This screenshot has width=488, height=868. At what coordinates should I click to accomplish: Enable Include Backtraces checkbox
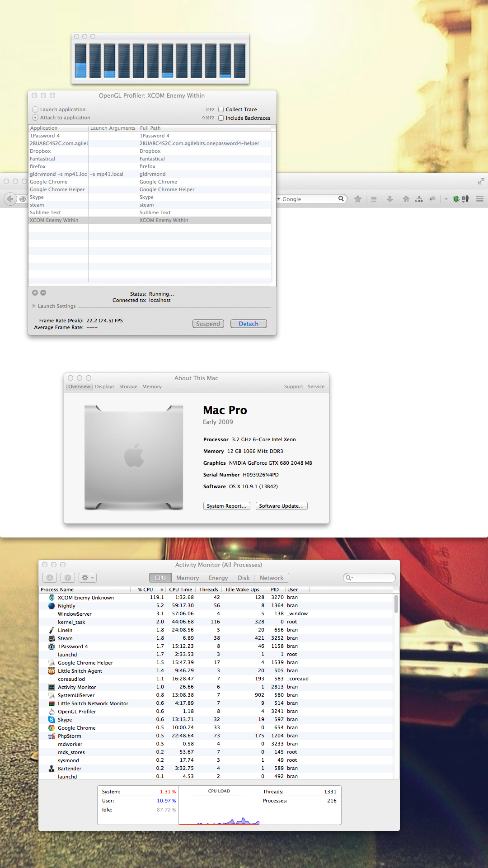click(x=221, y=118)
